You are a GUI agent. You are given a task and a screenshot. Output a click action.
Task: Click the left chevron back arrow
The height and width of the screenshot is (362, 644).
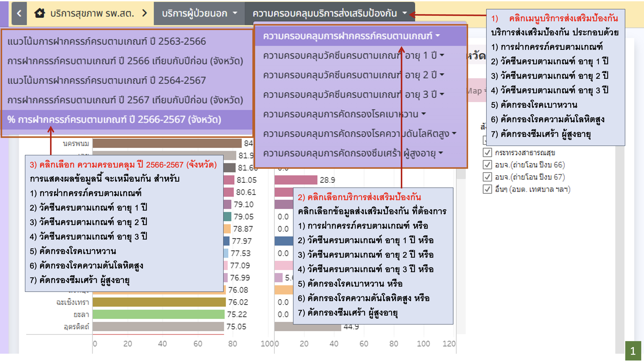[19, 13]
